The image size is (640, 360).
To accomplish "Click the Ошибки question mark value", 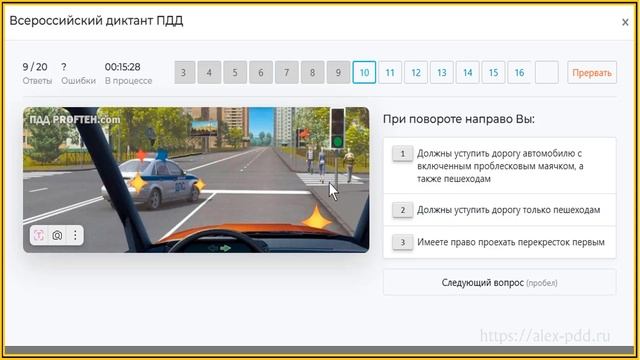I will [x=64, y=67].
